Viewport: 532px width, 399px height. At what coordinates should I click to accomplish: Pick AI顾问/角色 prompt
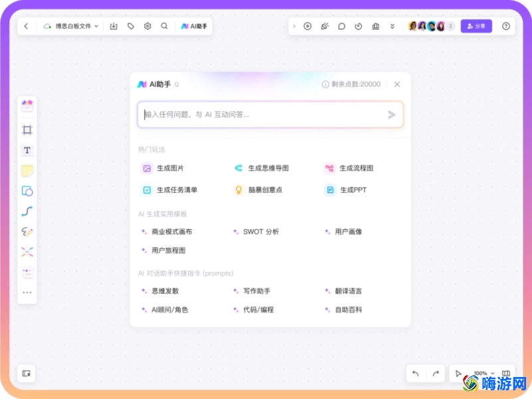164,310
